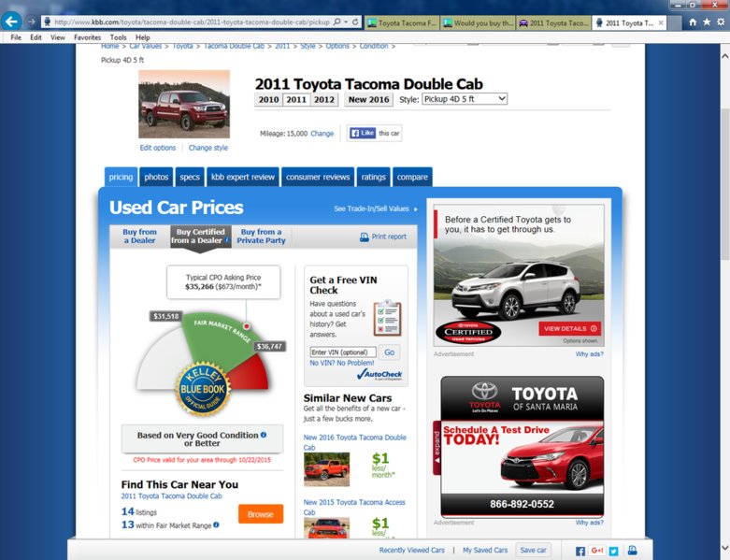This screenshot has height=560, width=730.
Task: Switch to the ratings tab
Action: pyautogui.click(x=373, y=177)
